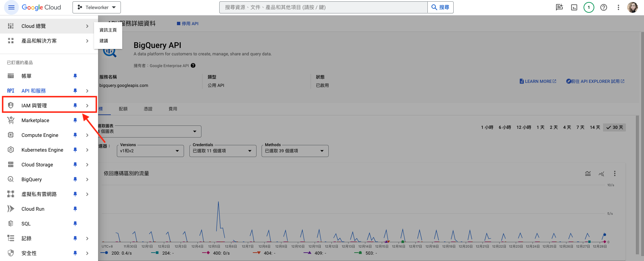644x261 pixels.
Task: Unpin Kubernetes Engine from pinned products
Action: 75,150
